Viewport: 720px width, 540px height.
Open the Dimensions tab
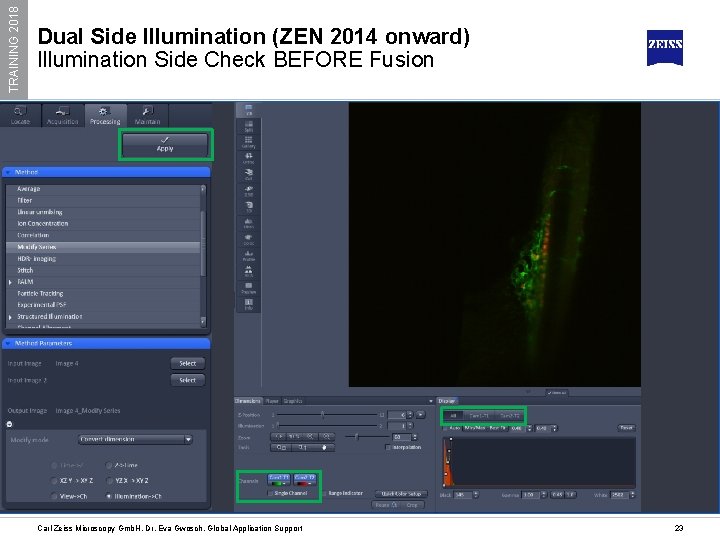point(248,401)
